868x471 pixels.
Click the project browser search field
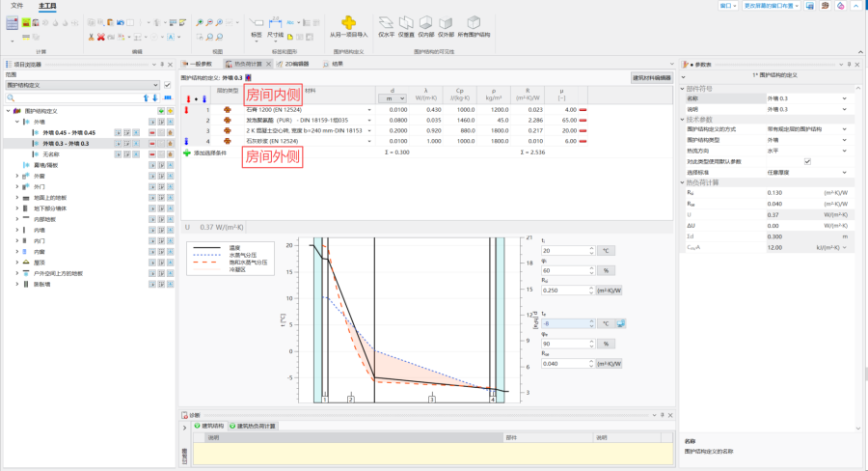click(x=68, y=97)
